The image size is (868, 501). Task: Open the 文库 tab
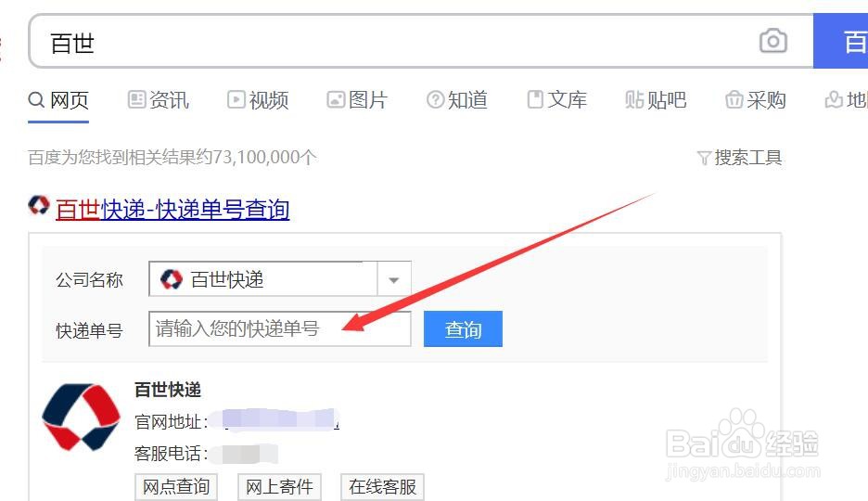[557, 100]
